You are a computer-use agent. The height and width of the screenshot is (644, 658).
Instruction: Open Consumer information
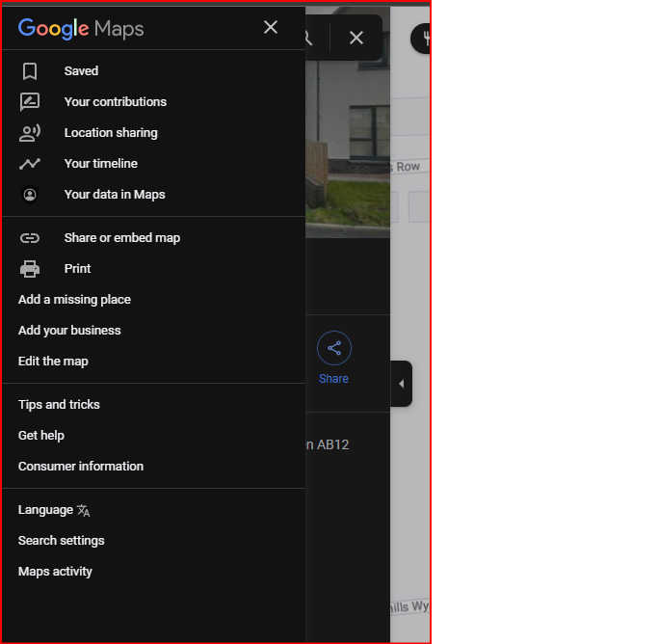click(x=153, y=467)
